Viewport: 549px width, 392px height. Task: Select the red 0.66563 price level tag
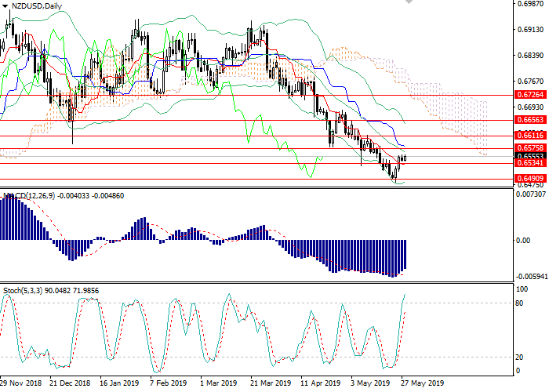coord(529,120)
